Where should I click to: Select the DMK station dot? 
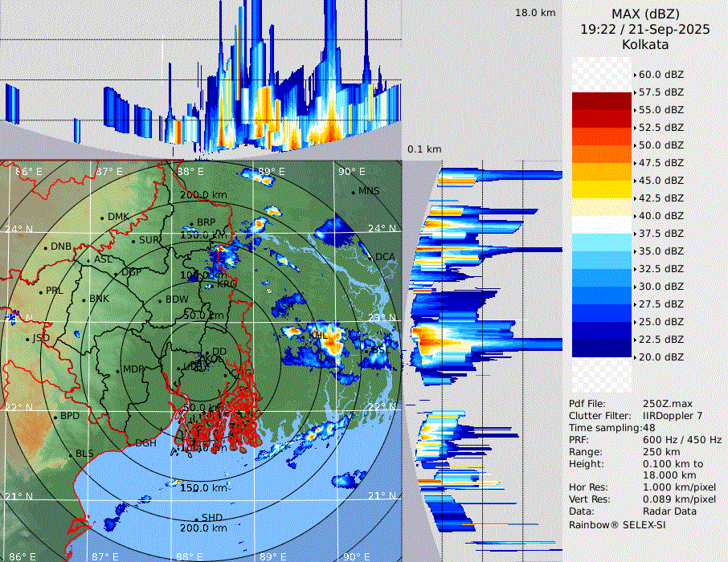[x=103, y=217]
